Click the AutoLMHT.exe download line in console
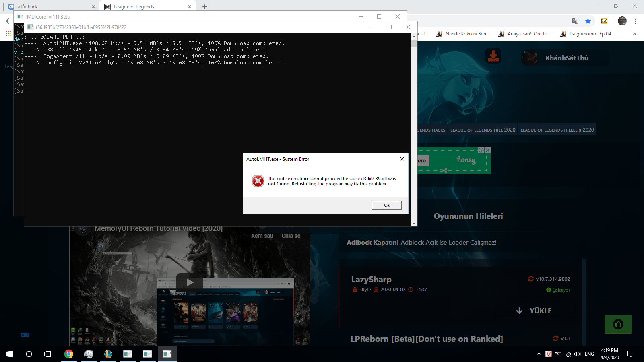 click(x=155, y=43)
